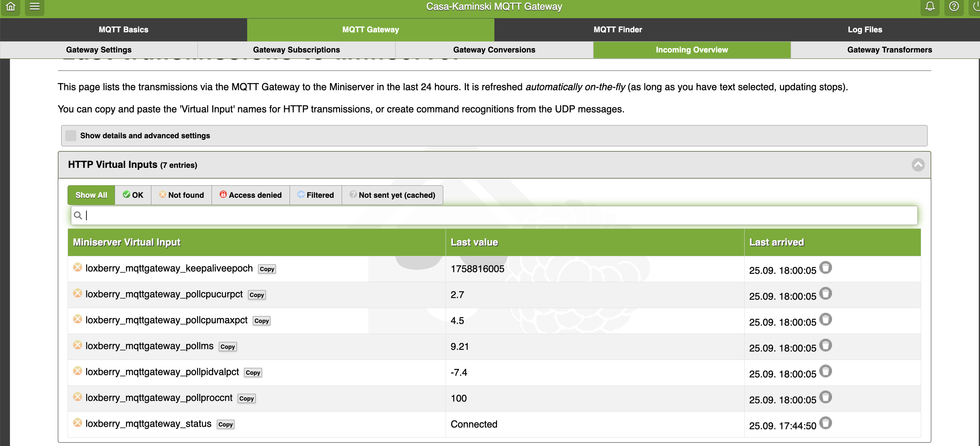Screen dimensions: 980x446
Task: Copy the pollcpucurpct virtual input name
Action: click(256, 295)
